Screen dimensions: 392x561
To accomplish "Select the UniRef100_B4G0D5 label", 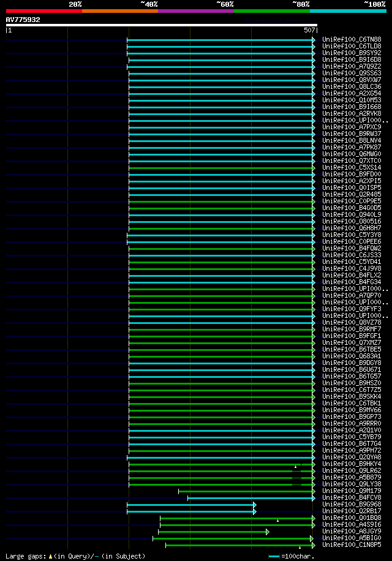I will coord(352,208).
